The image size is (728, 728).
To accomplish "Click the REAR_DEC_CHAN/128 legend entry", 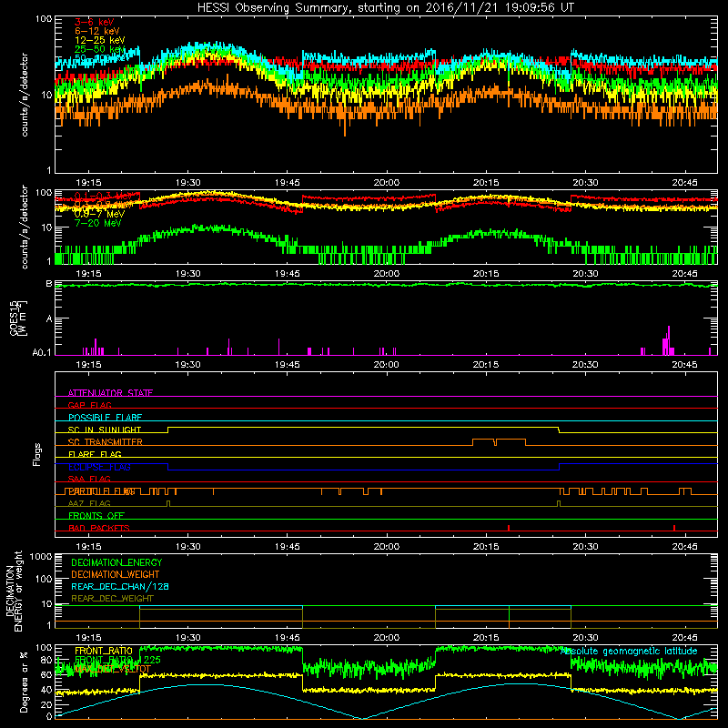I will (x=120, y=587).
